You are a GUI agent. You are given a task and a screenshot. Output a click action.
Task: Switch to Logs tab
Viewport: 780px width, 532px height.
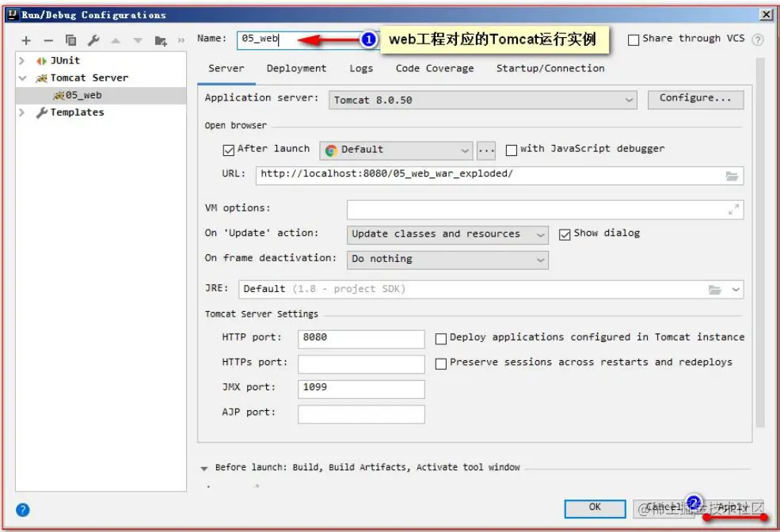pos(361,69)
